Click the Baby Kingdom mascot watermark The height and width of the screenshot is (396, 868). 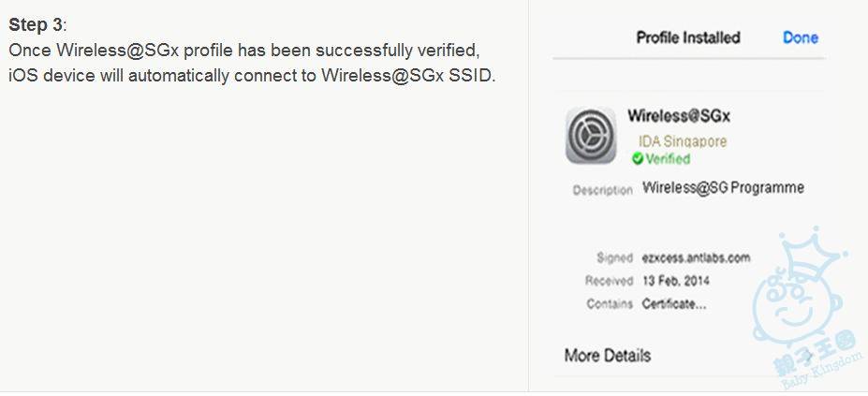797,290
